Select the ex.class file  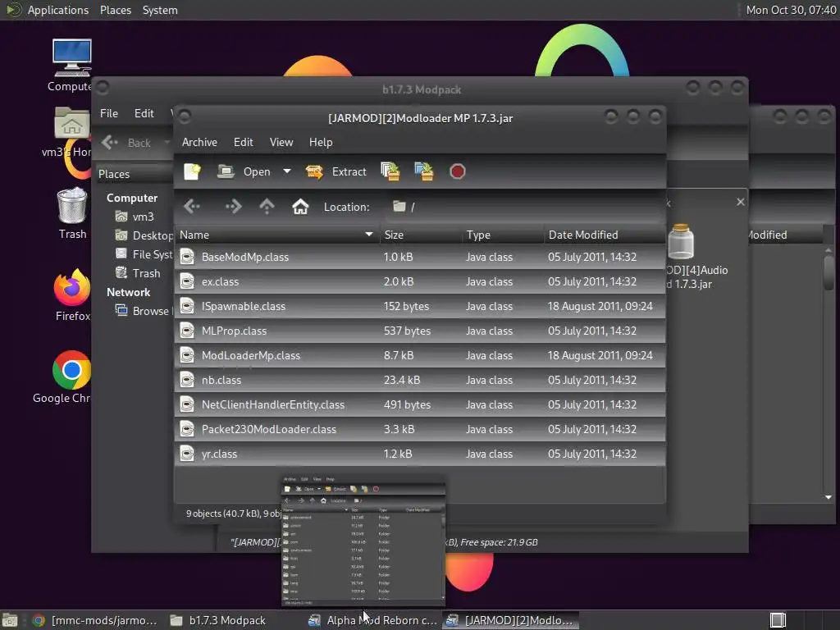(x=420, y=281)
